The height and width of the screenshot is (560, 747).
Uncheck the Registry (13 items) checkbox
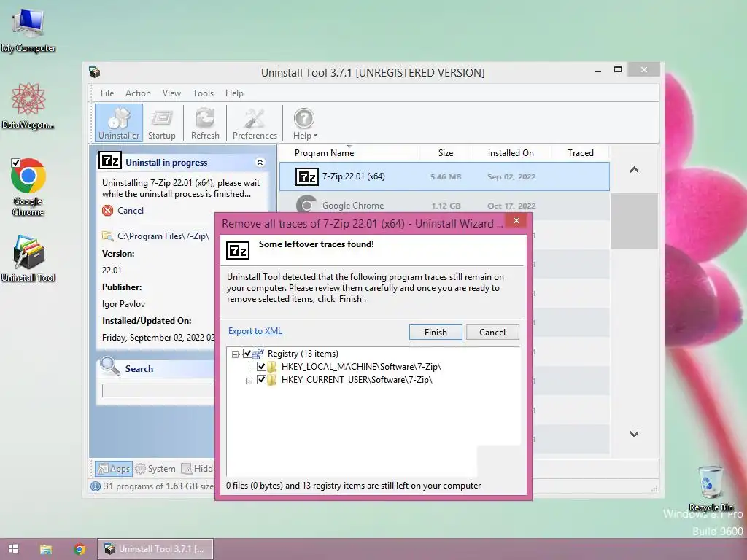[x=247, y=354]
